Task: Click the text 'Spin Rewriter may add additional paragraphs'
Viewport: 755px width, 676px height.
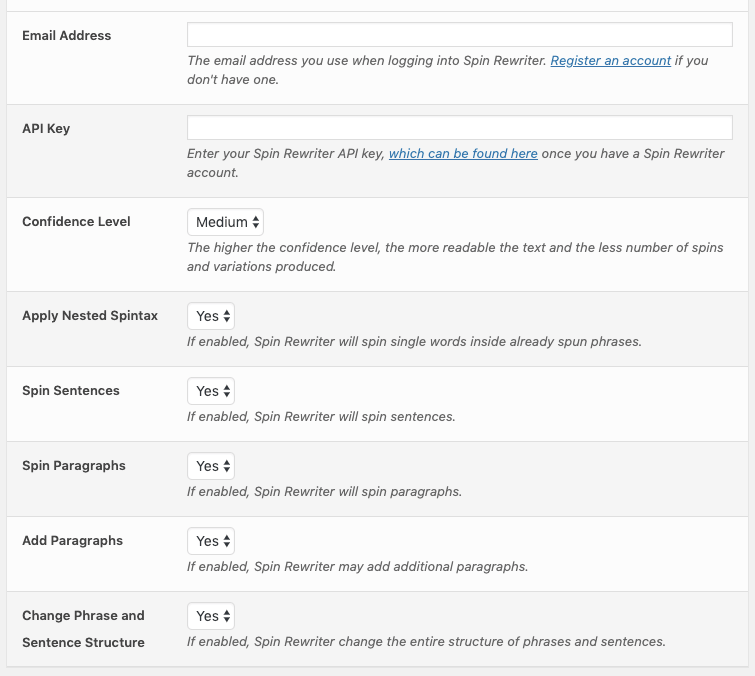Action: (390, 567)
